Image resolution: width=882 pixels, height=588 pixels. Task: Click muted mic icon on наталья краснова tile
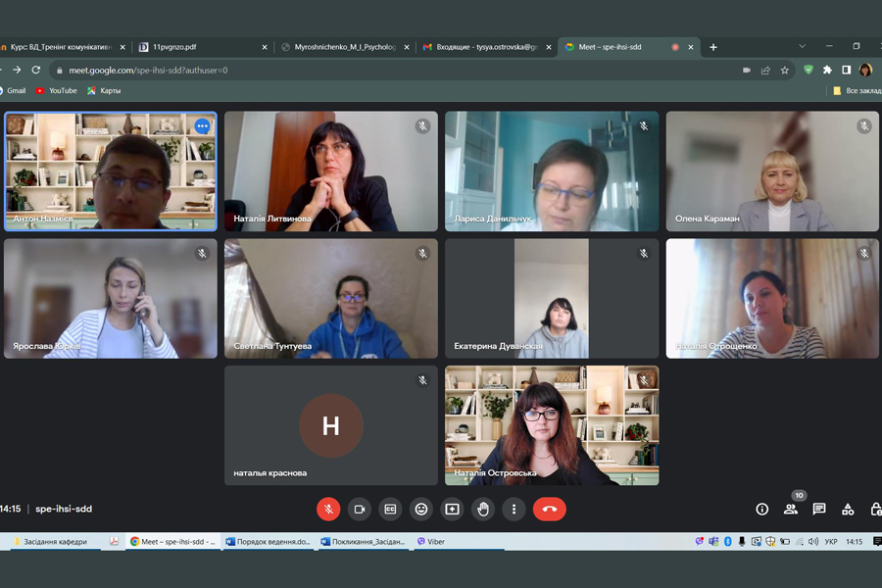pyautogui.click(x=423, y=381)
